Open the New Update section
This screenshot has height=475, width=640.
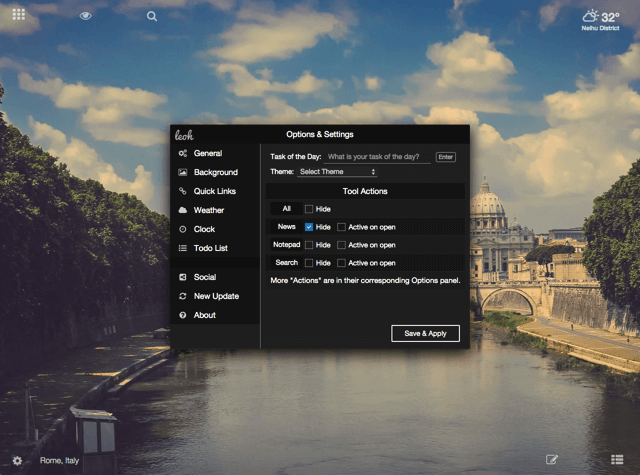coord(215,296)
